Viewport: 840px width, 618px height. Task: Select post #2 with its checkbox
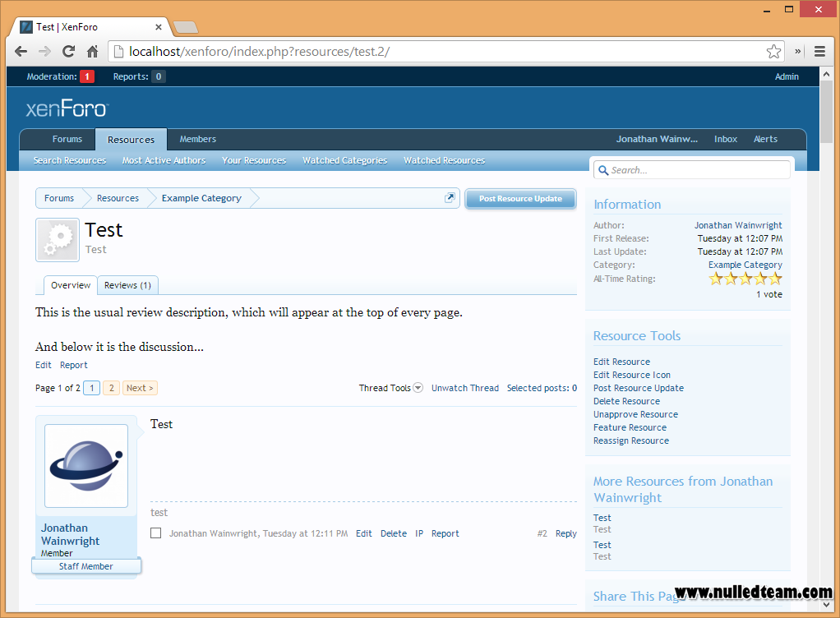tap(156, 533)
